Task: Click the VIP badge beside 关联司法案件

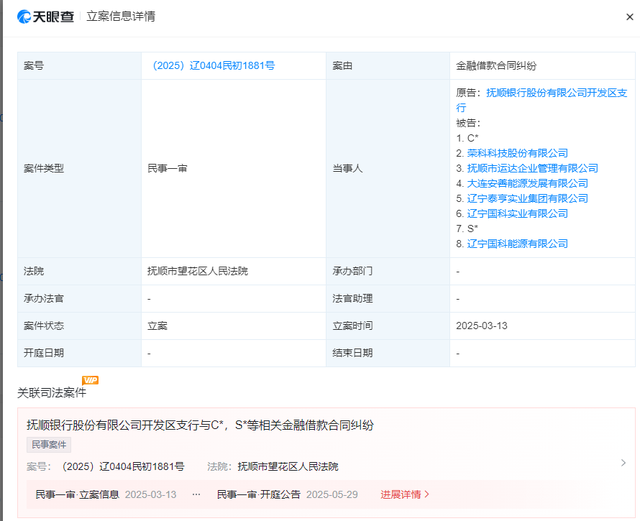Action: coord(90,380)
